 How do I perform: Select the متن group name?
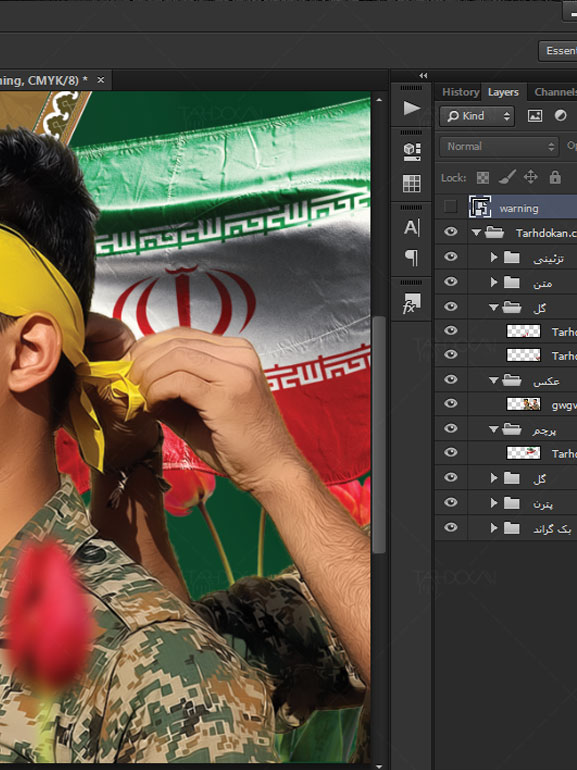pyautogui.click(x=543, y=283)
